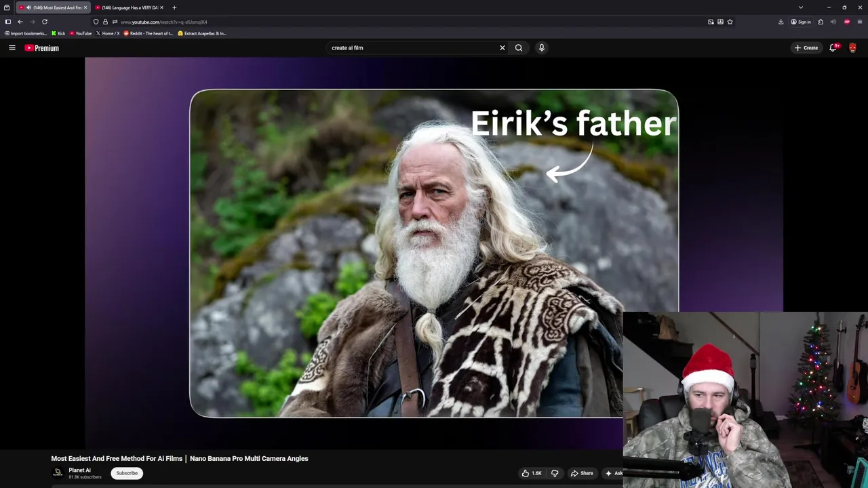Open the Planet Ai channel name link
The height and width of the screenshot is (488, 868).
pyautogui.click(x=79, y=470)
